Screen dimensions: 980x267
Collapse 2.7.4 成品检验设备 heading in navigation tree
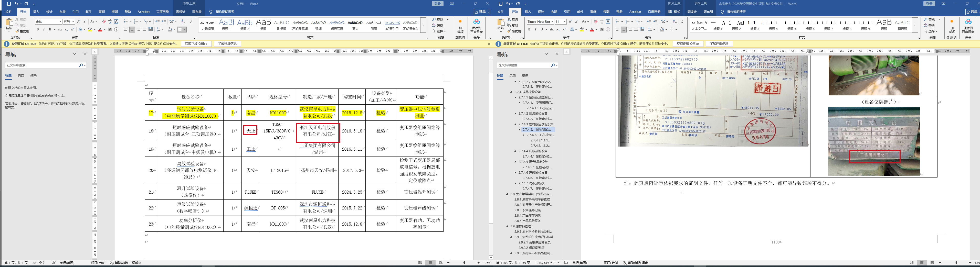point(511,92)
